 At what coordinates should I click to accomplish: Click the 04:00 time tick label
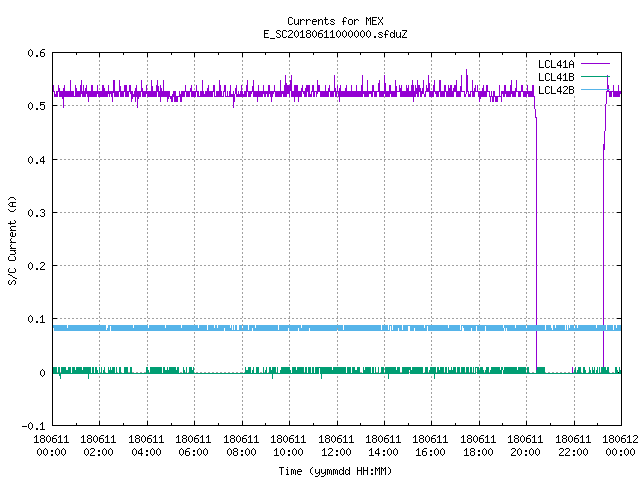(x=146, y=452)
